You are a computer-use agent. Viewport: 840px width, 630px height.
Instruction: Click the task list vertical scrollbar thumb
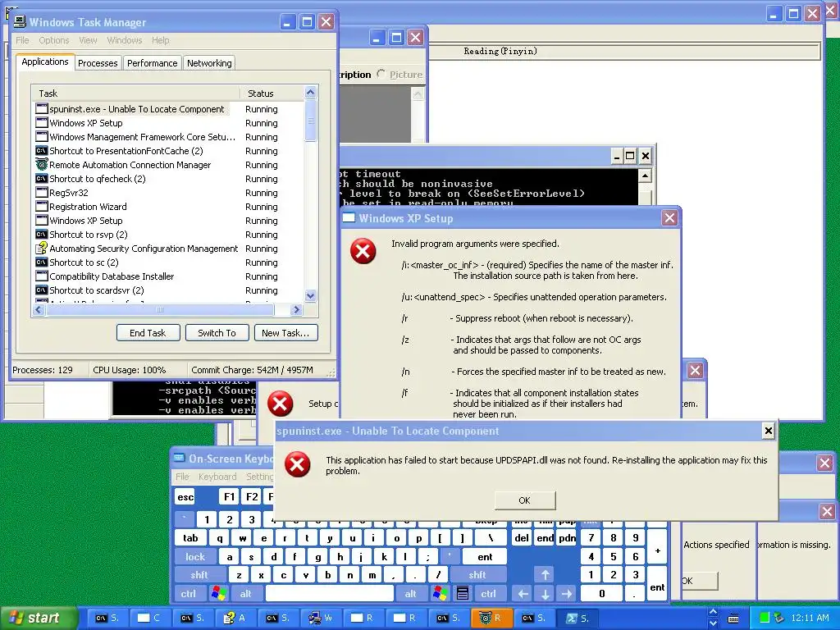[x=310, y=121]
